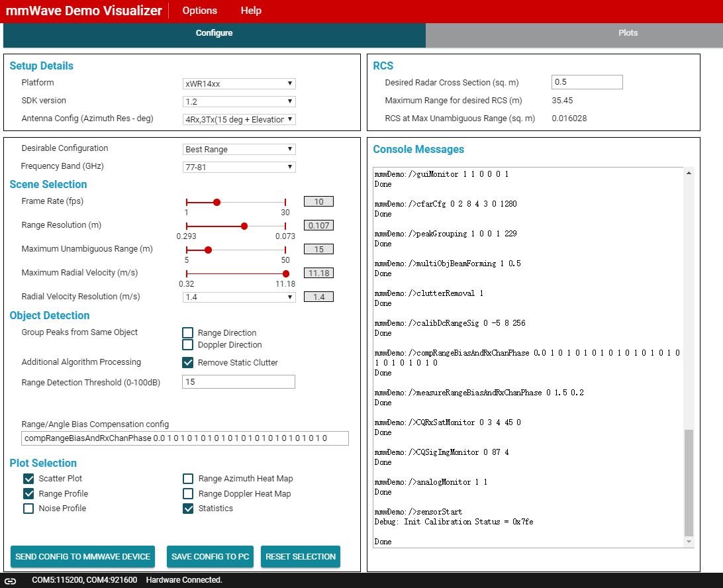The height and width of the screenshot is (588, 723).
Task: Open the Radial Velocity Resolution dropdown
Action: point(239,297)
